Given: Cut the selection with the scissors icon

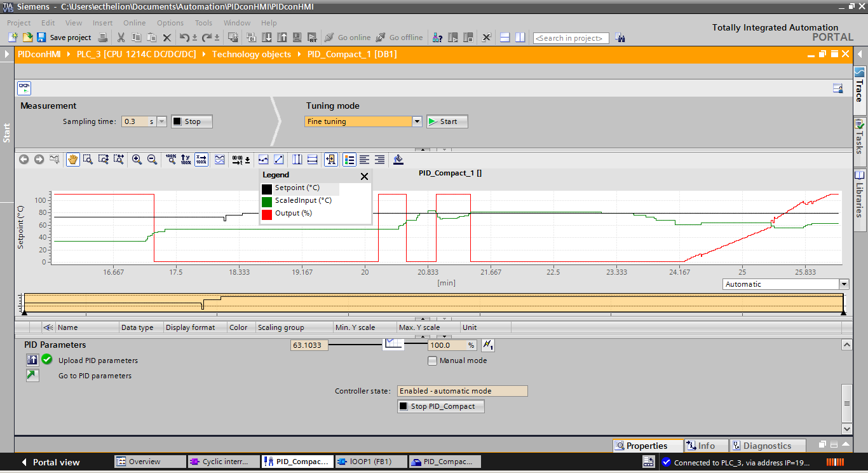Looking at the screenshot, I should point(121,38).
